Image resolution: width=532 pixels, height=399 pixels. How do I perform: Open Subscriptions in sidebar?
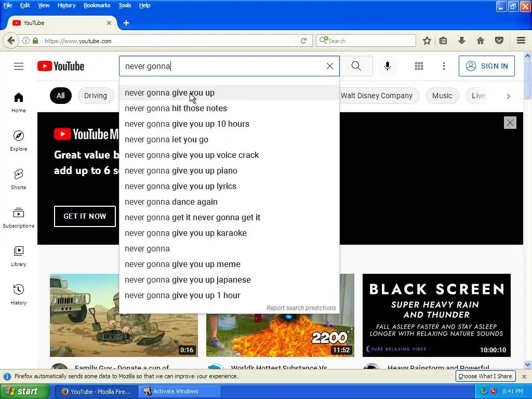point(19,218)
